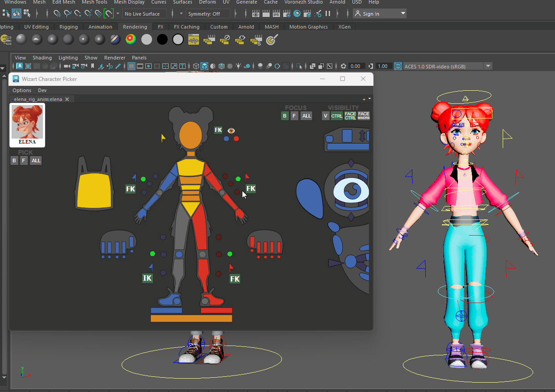Toggle FACE CTRL visibility button
The width and height of the screenshot is (555, 392).
tap(350, 116)
